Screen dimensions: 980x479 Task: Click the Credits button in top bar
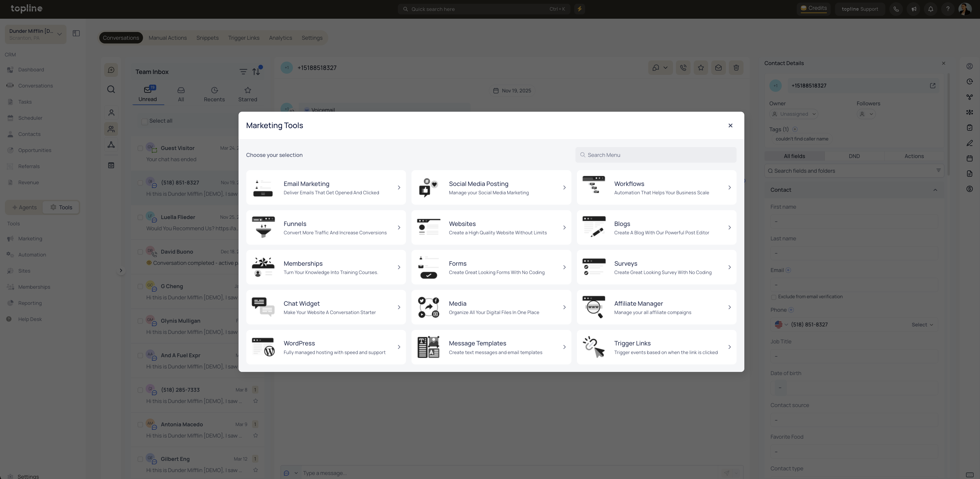coord(813,8)
